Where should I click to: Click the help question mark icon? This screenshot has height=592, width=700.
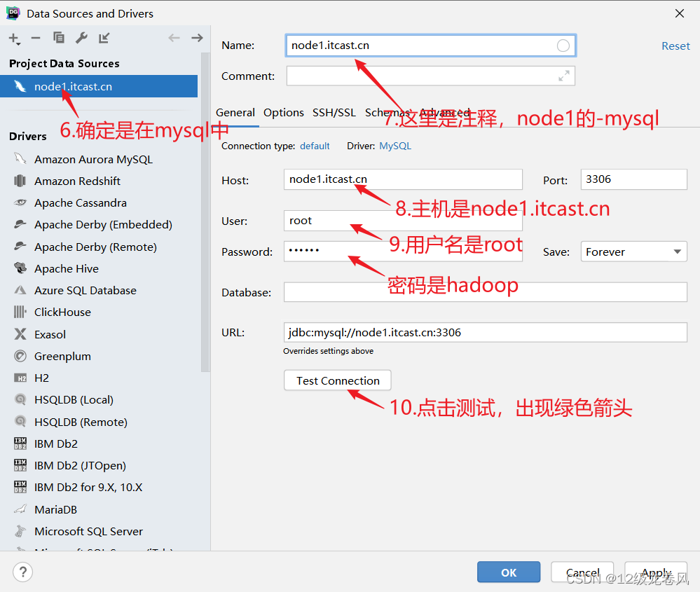pyautogui.click(x=22, y=572)
